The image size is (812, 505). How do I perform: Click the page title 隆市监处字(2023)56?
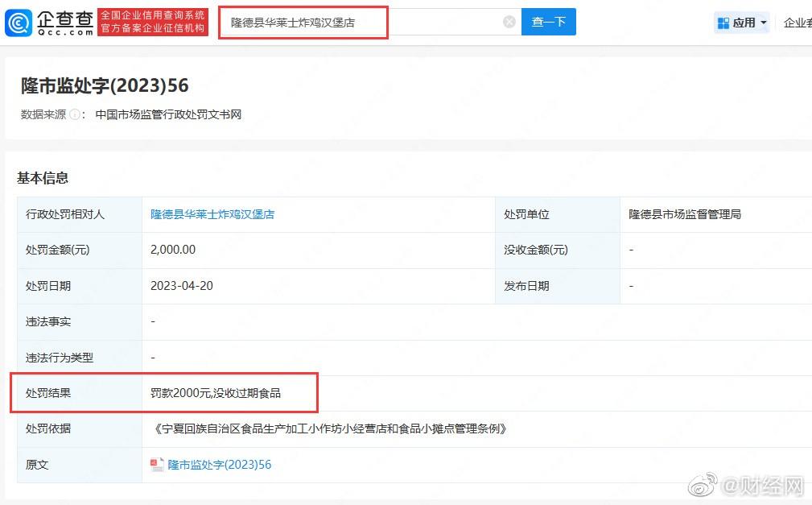pyautogui.click(x=105, y=85)
